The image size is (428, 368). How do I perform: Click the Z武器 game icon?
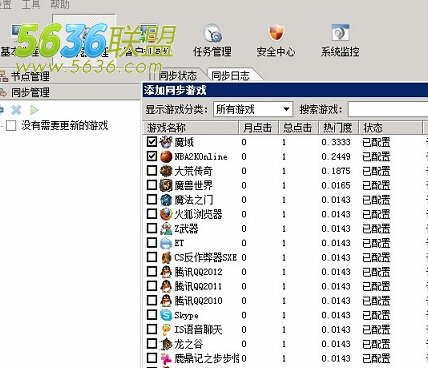click(x=166, y=228)
